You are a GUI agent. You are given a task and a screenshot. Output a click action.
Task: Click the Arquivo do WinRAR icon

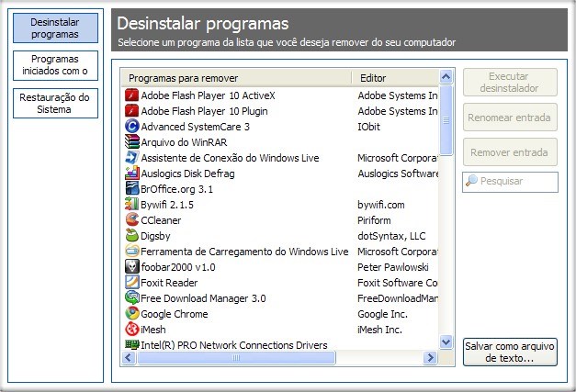coord(132,141)
